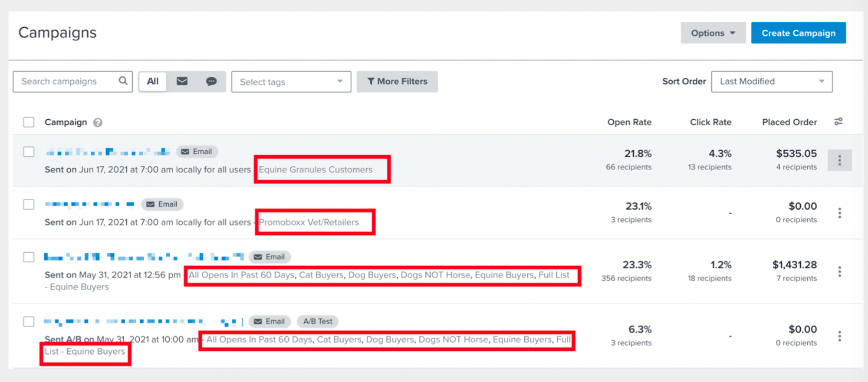Click the search magnifier icon
This screenshot has height=382, width=868.
click(123, 81)
